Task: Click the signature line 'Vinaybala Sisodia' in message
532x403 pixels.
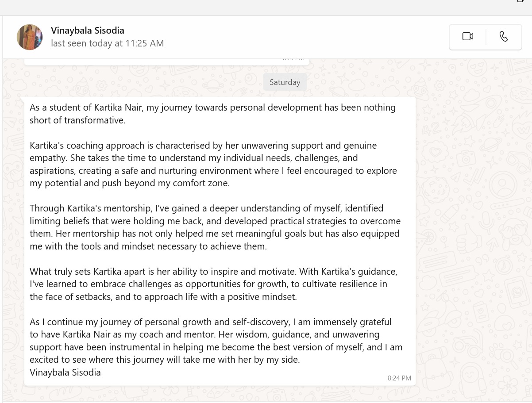Action: pos(65,372)
